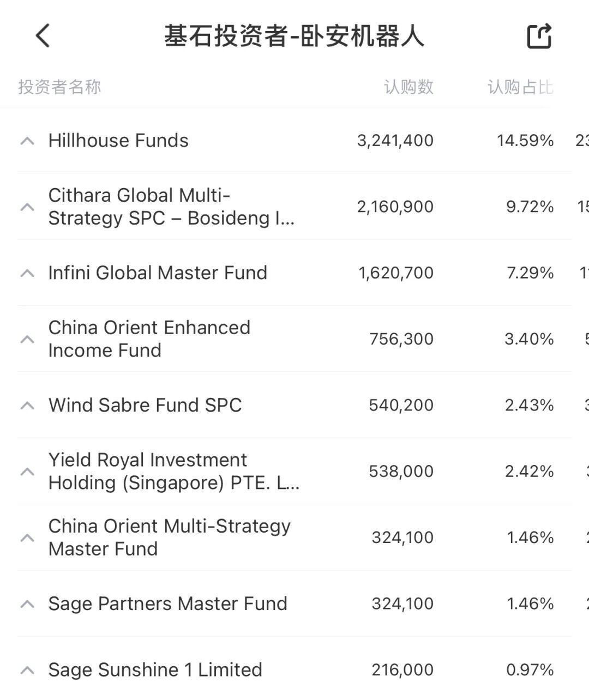Sort by 认购占比 column header
The image size is (589, 700).
pyautogui.click(x=520, y=87)
